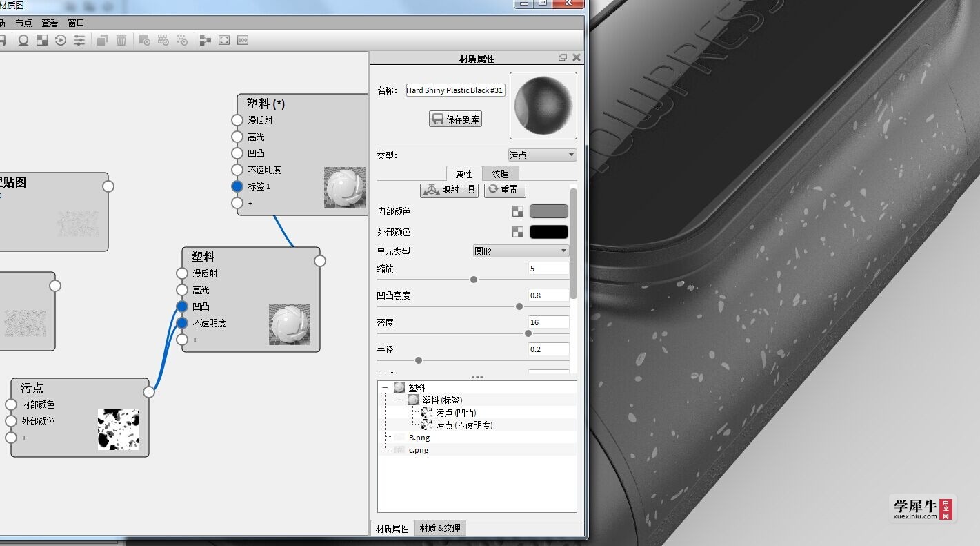Click the 塑料 (*) node sphere thumbnail
This screenshot has width=980, height=546.
point(345,187)
